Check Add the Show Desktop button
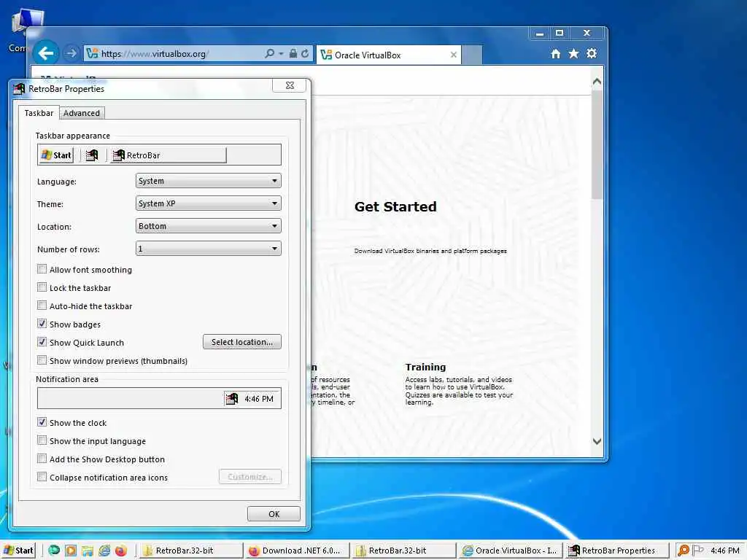The image size is (747, 560). (42, 458)
